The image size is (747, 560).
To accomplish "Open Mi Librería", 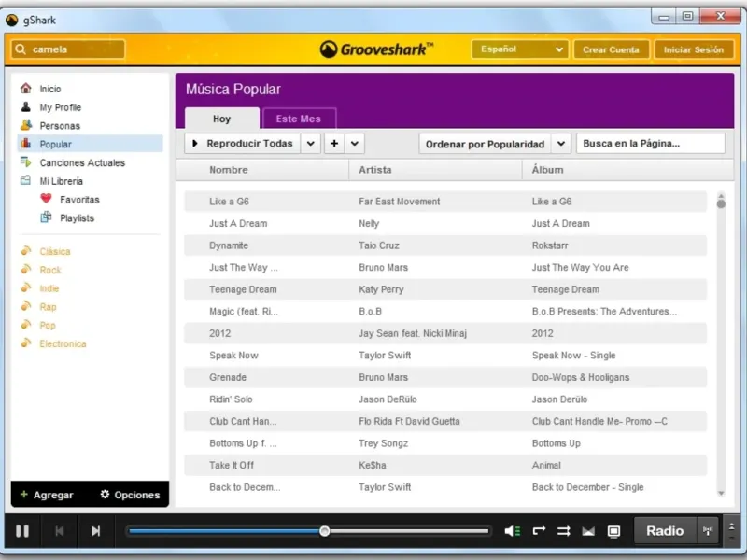I will (x=61, y=181).
